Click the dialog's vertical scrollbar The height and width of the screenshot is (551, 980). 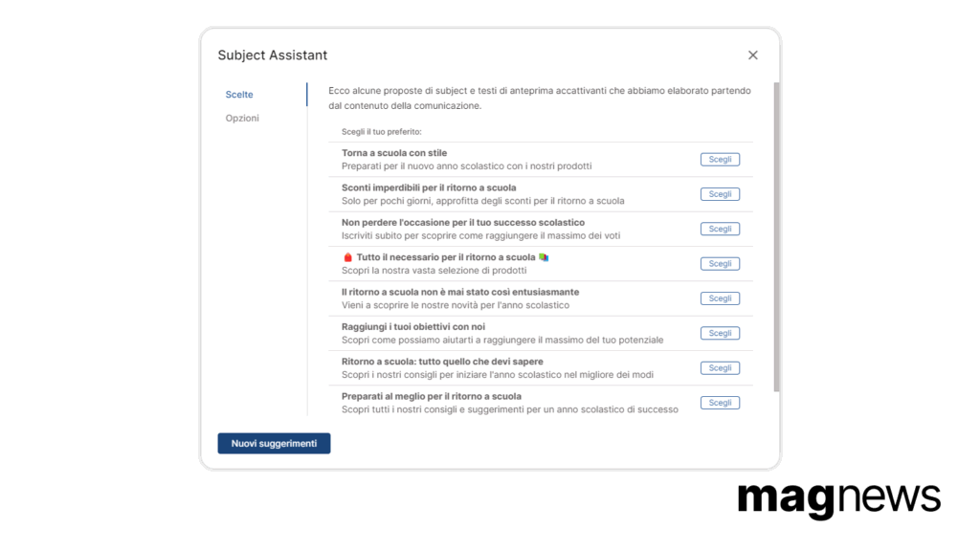776,237
